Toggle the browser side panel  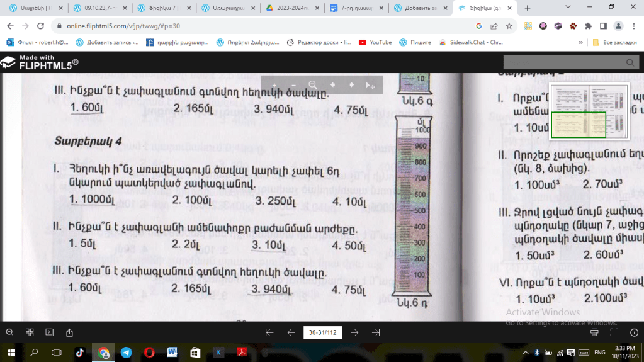pyautogui.click(x=603, y=26)
